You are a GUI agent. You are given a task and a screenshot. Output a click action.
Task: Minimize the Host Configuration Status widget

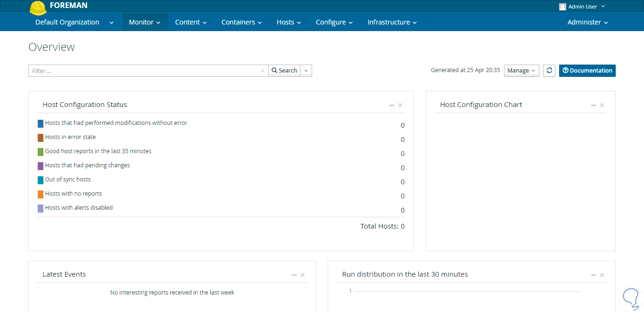pyautogui.click(x=391, y=105)
